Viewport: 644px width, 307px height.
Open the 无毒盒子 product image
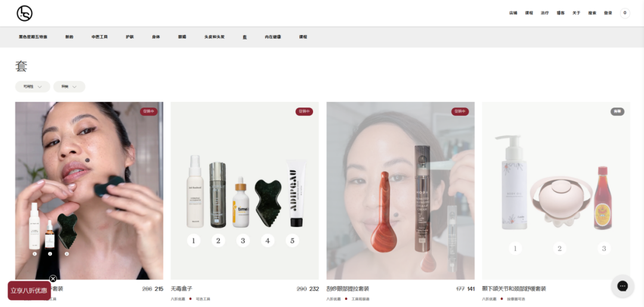tap(244, 190)
